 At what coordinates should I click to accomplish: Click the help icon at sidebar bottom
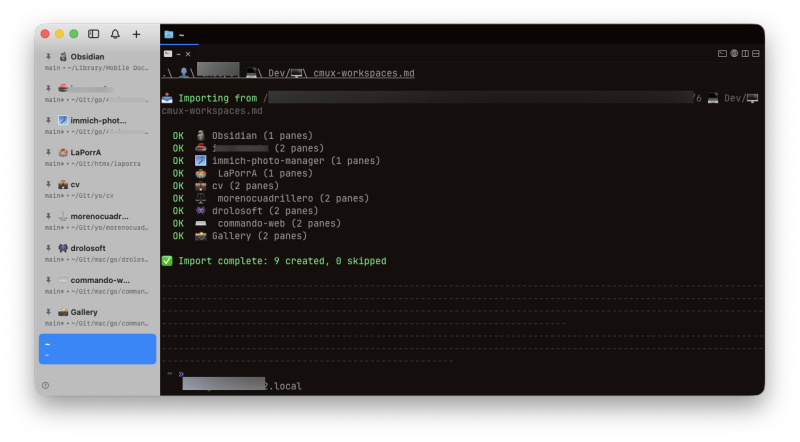coord(45,385)
